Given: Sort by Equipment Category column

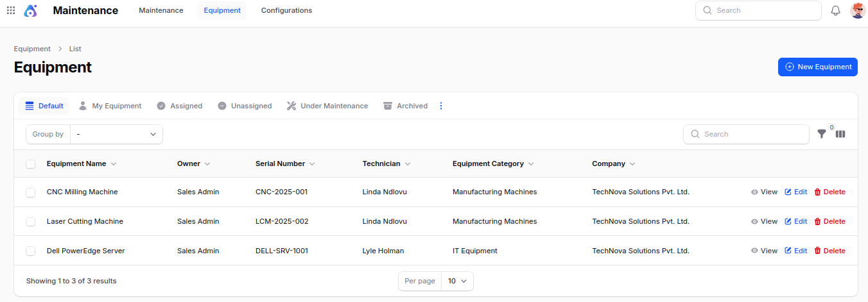Looking at the screenshot, I should pyautogui.click(x=494, y=164).
